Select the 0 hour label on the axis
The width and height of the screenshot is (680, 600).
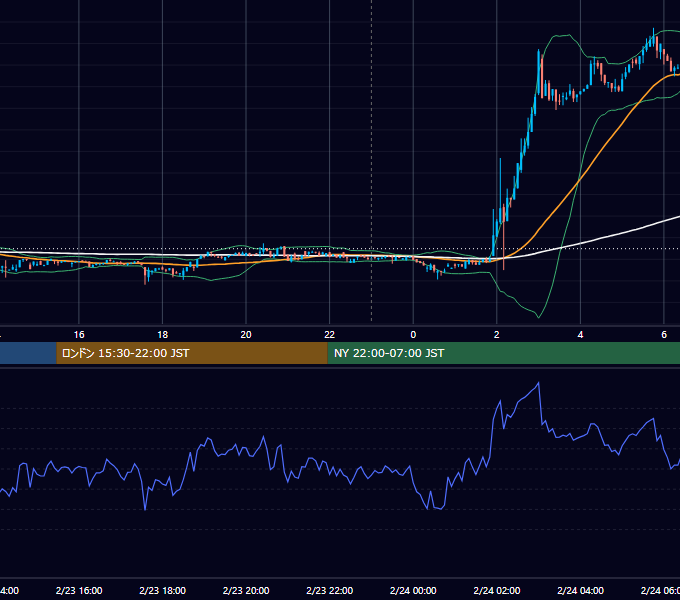[413, 335]
